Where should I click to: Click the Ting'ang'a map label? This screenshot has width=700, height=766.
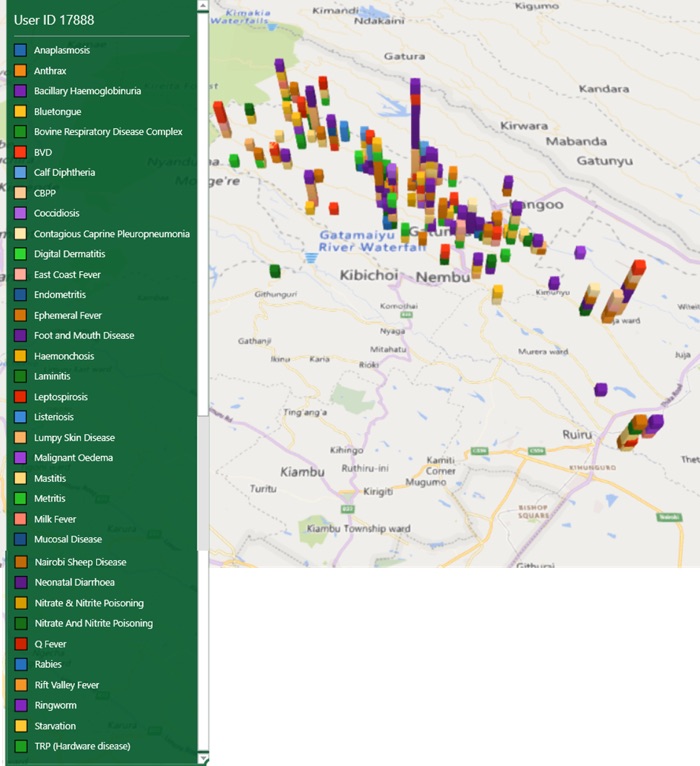[305, 412]
